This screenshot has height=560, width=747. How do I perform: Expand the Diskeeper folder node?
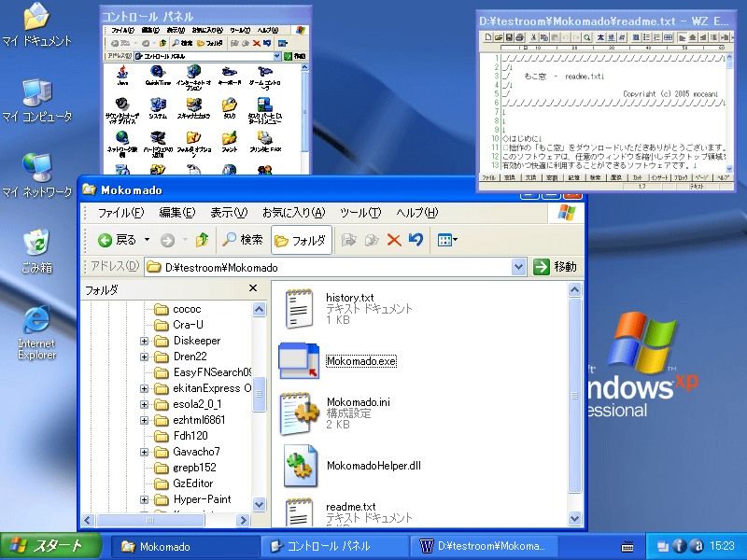(x=144, y=341)
